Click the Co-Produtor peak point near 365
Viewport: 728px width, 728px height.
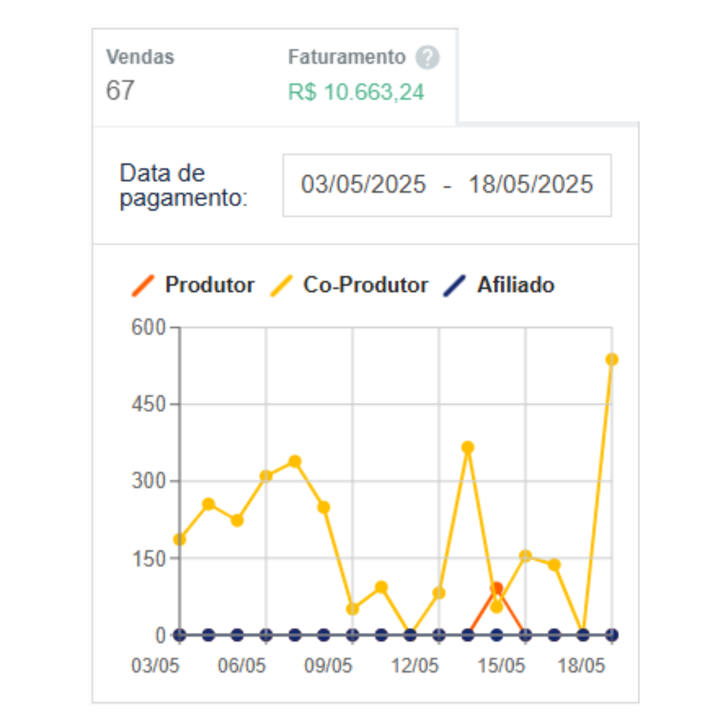[468, 448]
